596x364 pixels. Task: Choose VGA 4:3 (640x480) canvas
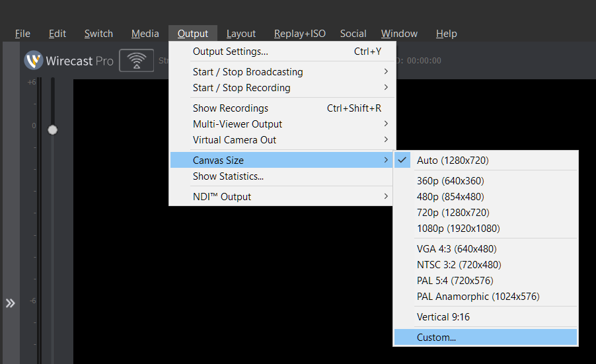click(x=486, y=249)
